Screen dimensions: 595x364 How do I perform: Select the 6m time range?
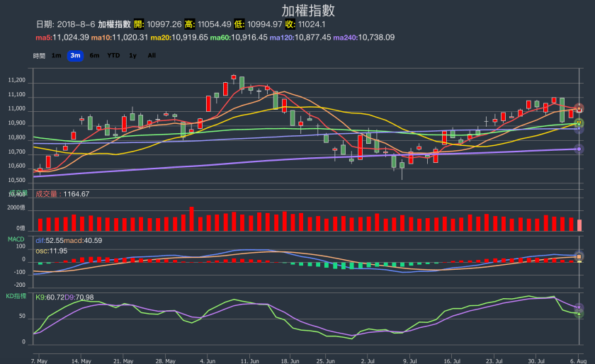(x=94, y=55)
